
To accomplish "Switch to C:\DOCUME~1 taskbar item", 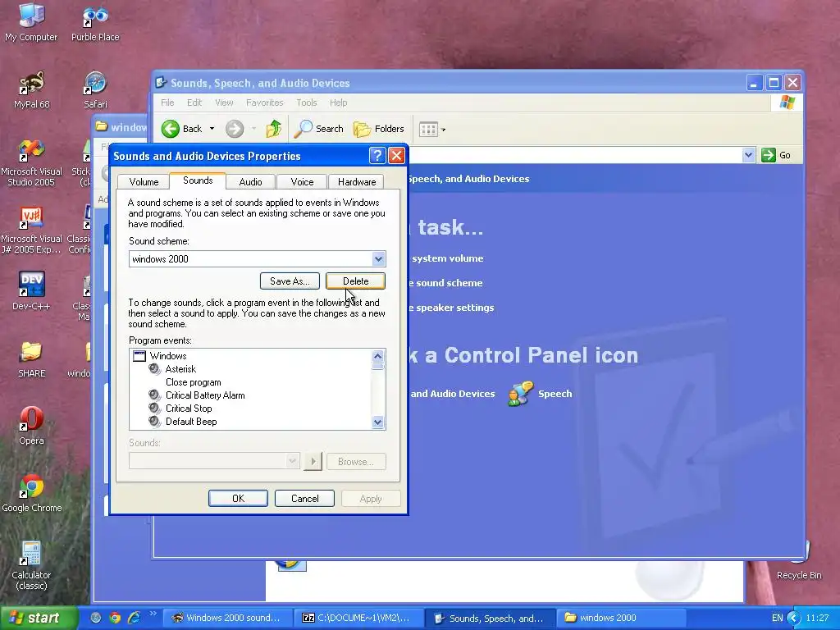I will [x=358, y=618].
